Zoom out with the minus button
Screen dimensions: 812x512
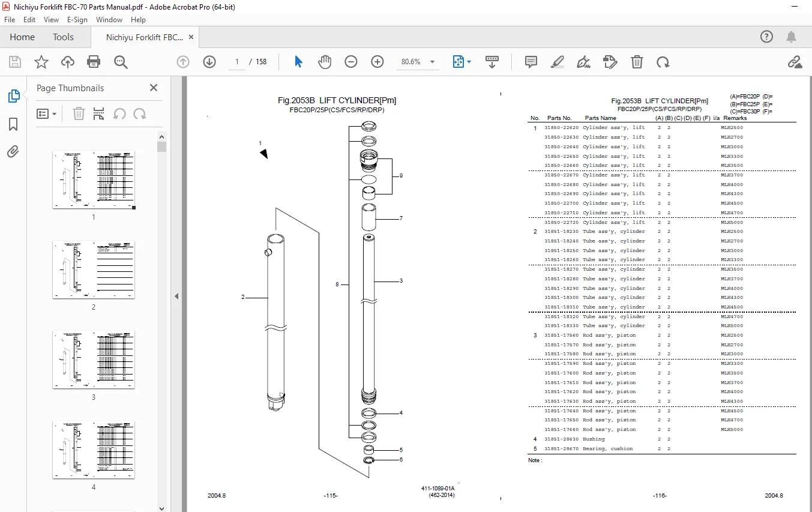[351, 62]
